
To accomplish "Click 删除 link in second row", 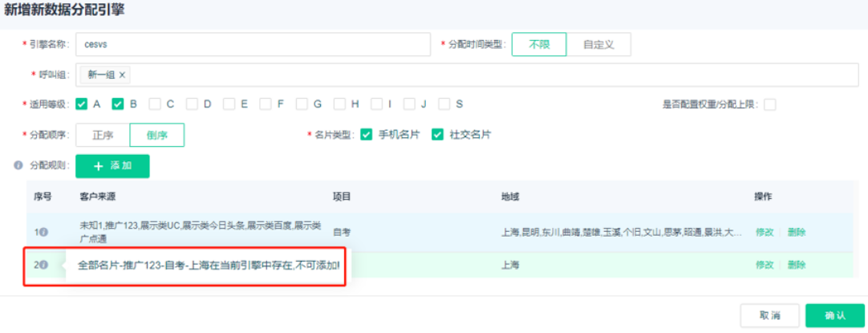I will coord(796,265).
